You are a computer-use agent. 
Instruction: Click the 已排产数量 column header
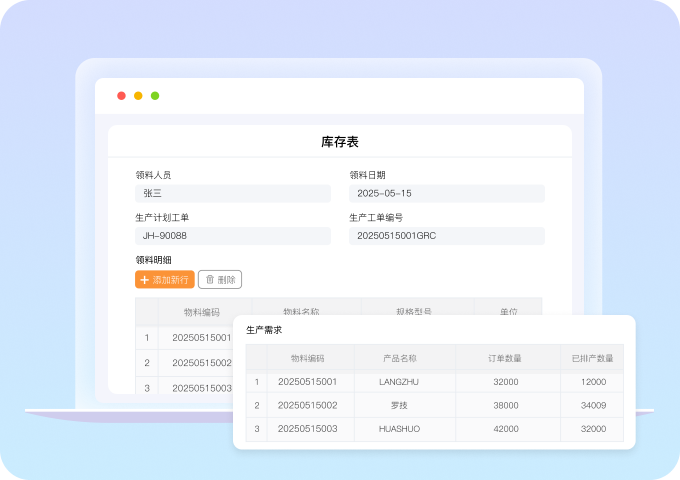[x=592, y=358]
